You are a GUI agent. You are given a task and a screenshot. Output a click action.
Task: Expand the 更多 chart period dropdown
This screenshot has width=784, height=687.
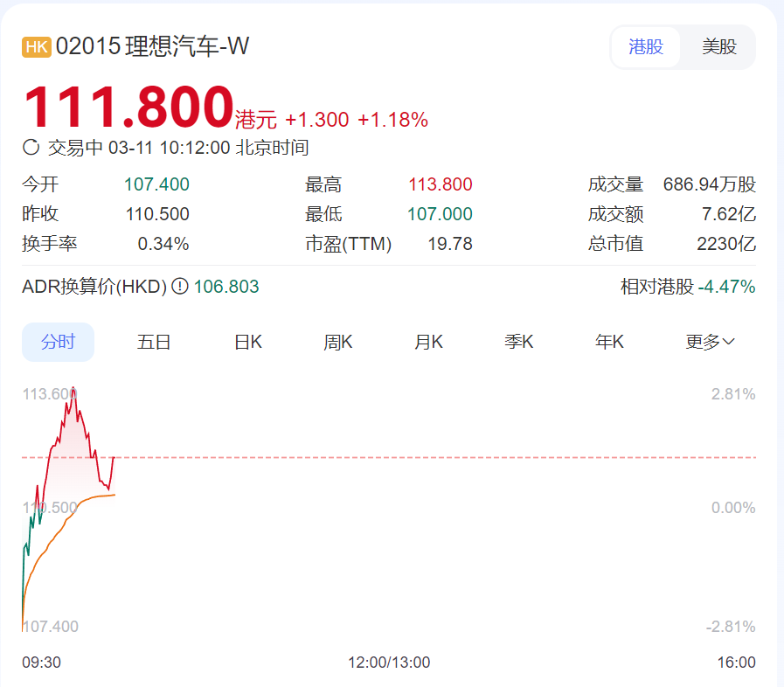tap(710, 342)
